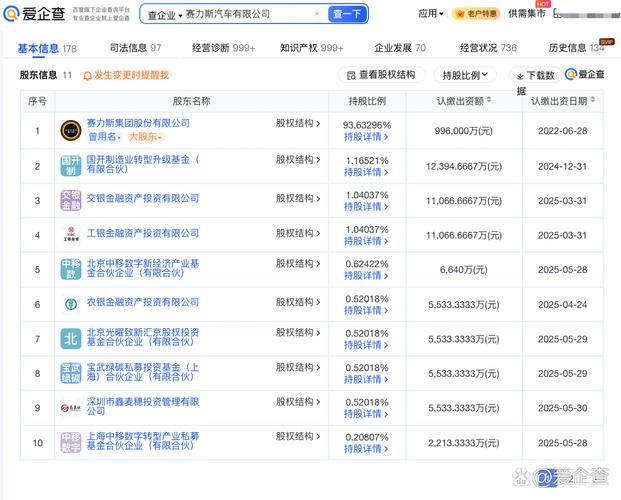Click the 国开制 shareholder logo icon
The height and width of the screenshot is (500, 621).
[71, 166]
